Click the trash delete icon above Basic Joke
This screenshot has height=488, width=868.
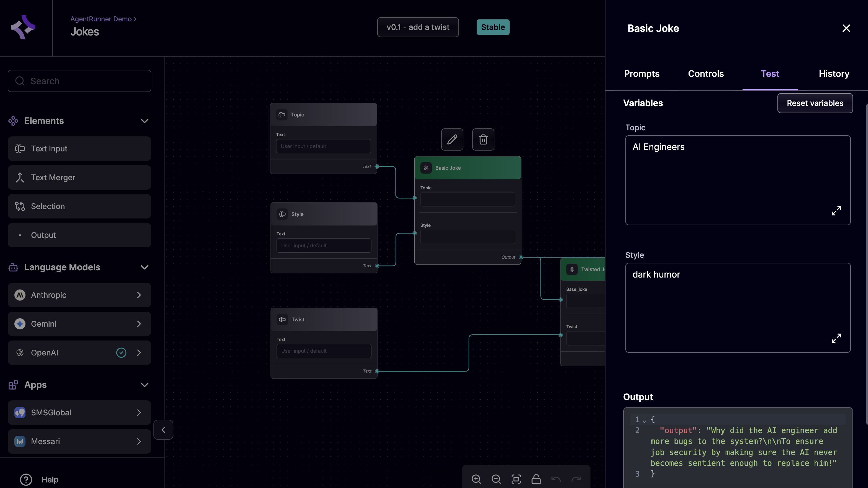pos(483,139)
